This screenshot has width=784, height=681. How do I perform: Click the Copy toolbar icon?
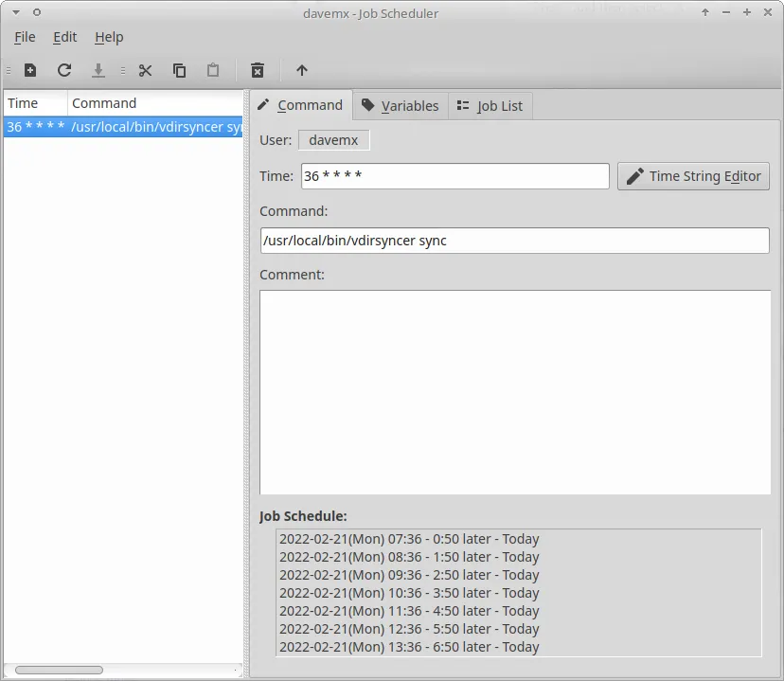(x=180, y=70)
